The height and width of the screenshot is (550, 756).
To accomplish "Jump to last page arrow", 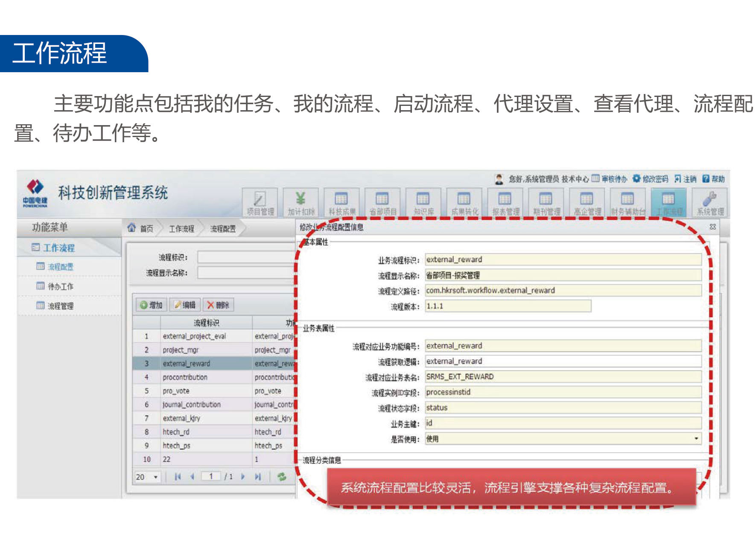I will tap(258, 477).
